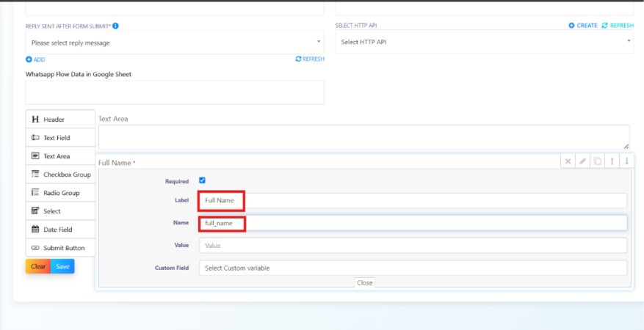
Task: Click the refresh icon under reply message dropdown
Action: 299,59
